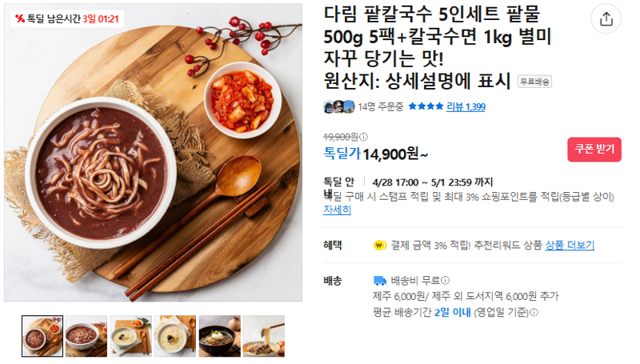The image size is (640, 364).
Task: Click the buyer avatar icons beside 14명 주문중
Action: tap(338, 107)
